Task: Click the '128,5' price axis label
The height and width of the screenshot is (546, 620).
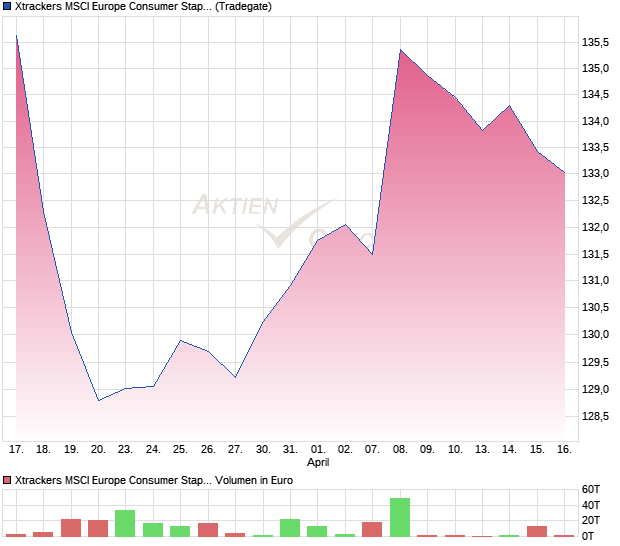Action: 595,416
